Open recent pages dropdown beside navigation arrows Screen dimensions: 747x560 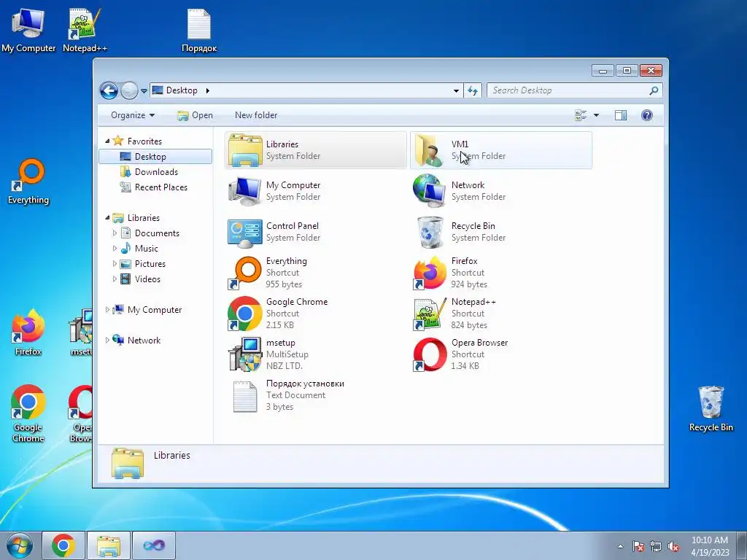144,91
